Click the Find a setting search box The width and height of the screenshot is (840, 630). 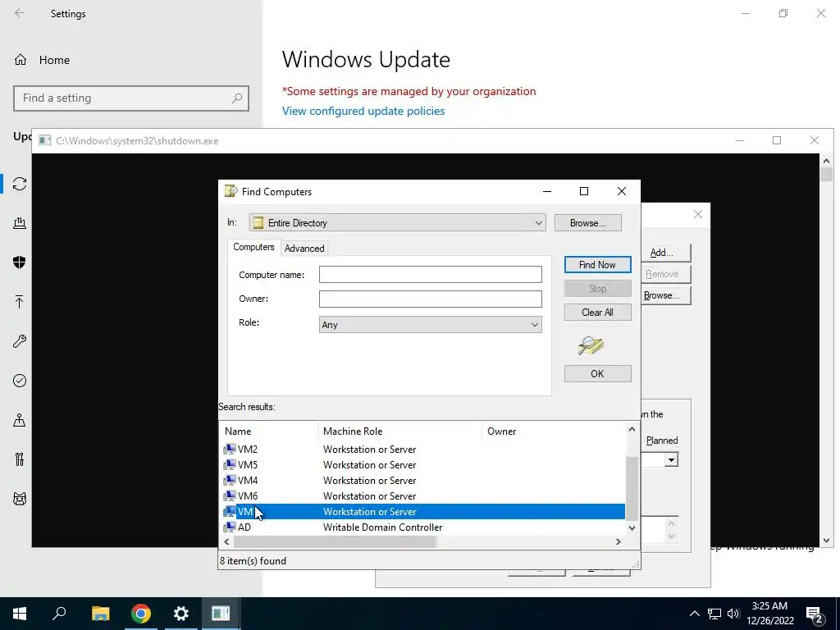130,98
